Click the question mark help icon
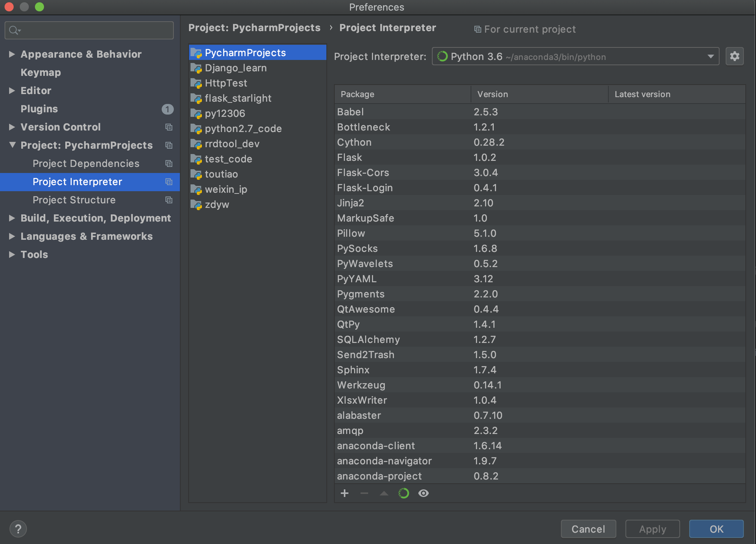756x544 pixels. tap(18, 529)
